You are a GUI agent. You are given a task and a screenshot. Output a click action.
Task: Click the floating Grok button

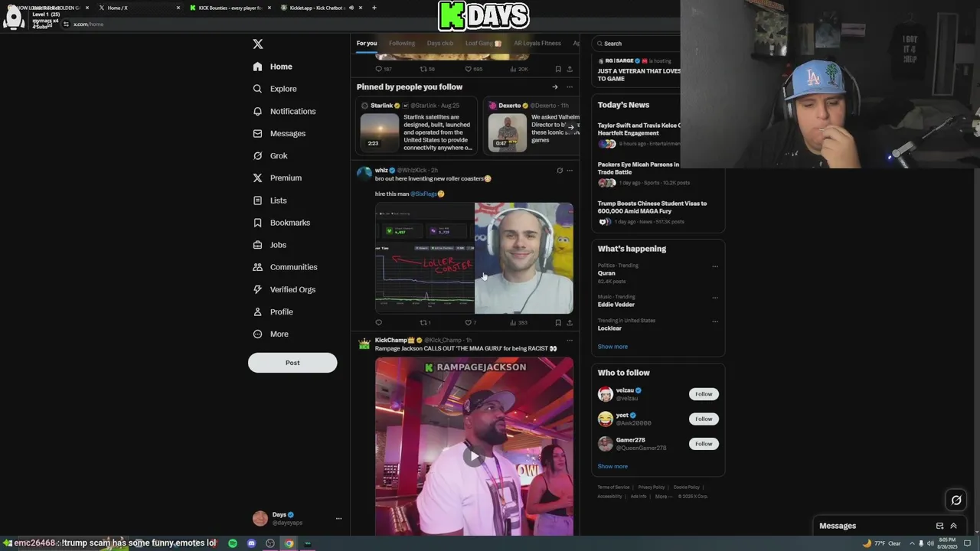pos(956,500)
